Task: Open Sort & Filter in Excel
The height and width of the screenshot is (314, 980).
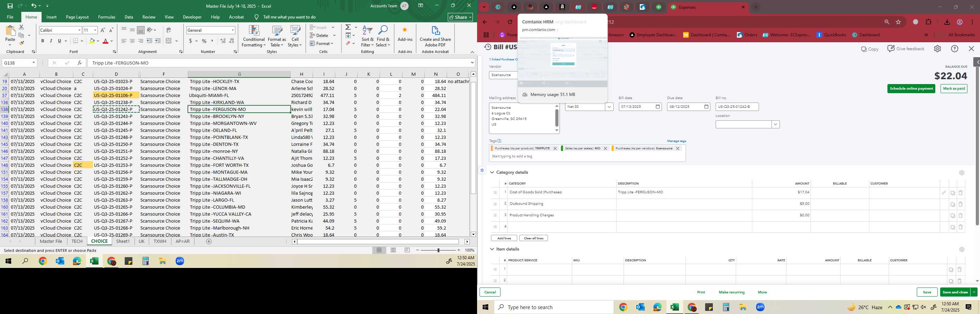Action: click(367, 37)
